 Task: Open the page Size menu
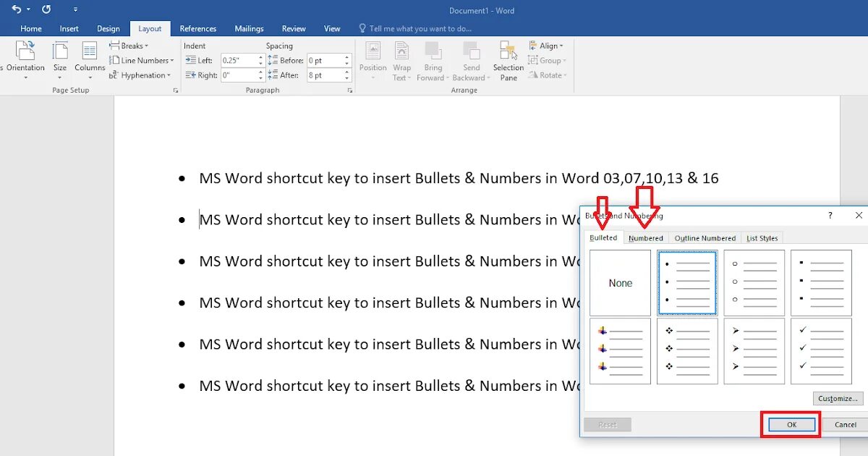pyautogui.click(x=60, y=60)
